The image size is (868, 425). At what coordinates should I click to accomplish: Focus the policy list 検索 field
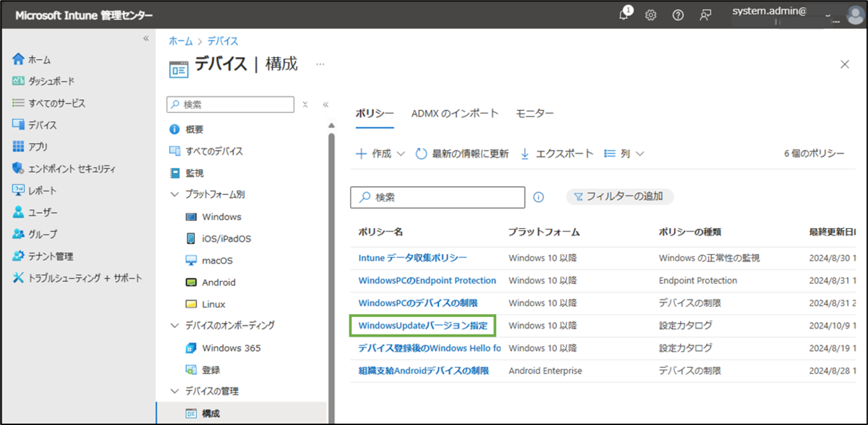click(438, 197)
